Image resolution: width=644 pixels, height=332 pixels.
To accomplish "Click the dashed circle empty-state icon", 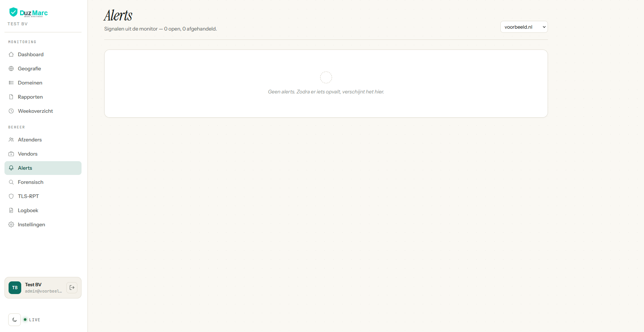I will [326, 77].
